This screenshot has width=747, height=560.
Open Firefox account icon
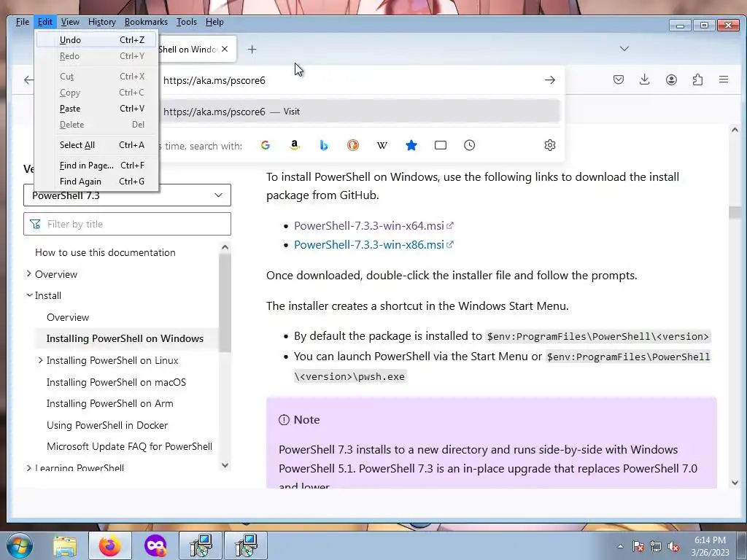(x=671, y=79)
